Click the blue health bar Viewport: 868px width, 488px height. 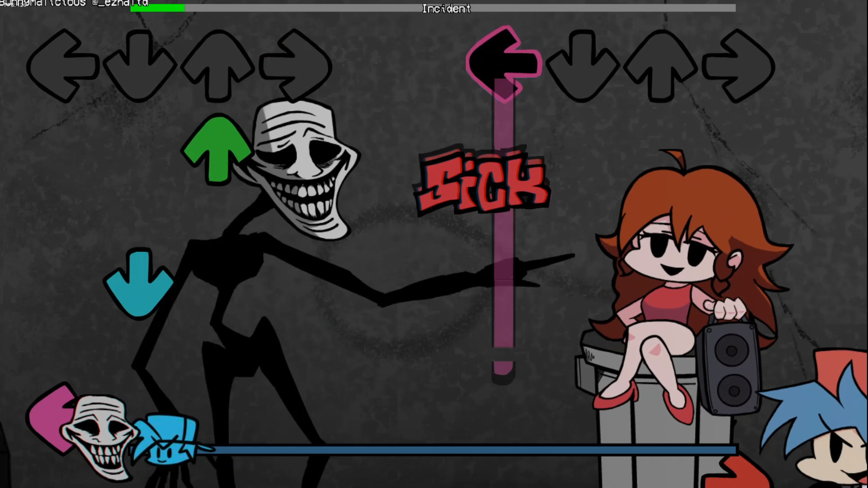466,450
